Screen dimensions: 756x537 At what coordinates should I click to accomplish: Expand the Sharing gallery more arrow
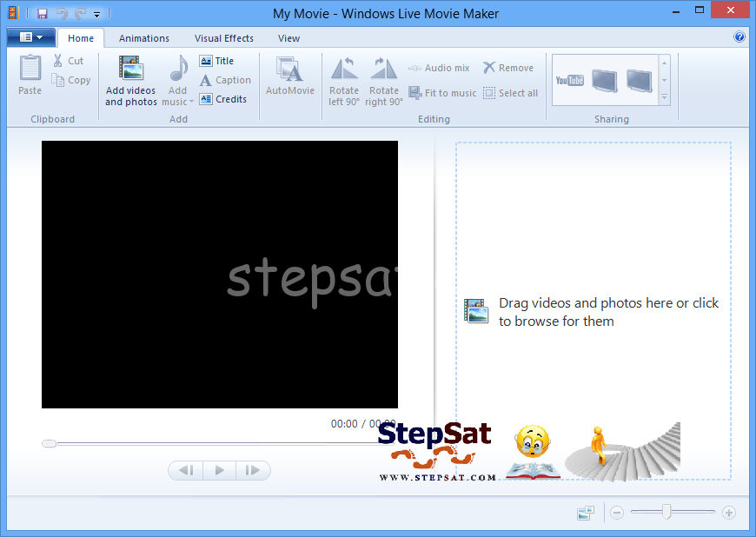pyautogui.click(x=665, y=97)
